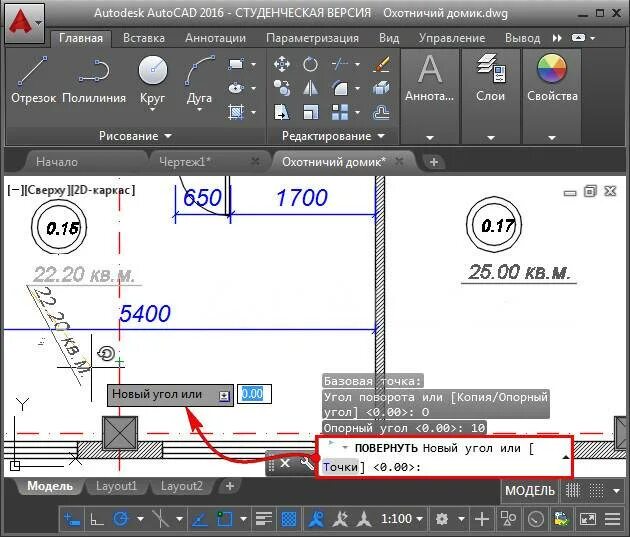
Task: Select the Explode tool in Редактирование panel
Action: (x=380, y=88)
